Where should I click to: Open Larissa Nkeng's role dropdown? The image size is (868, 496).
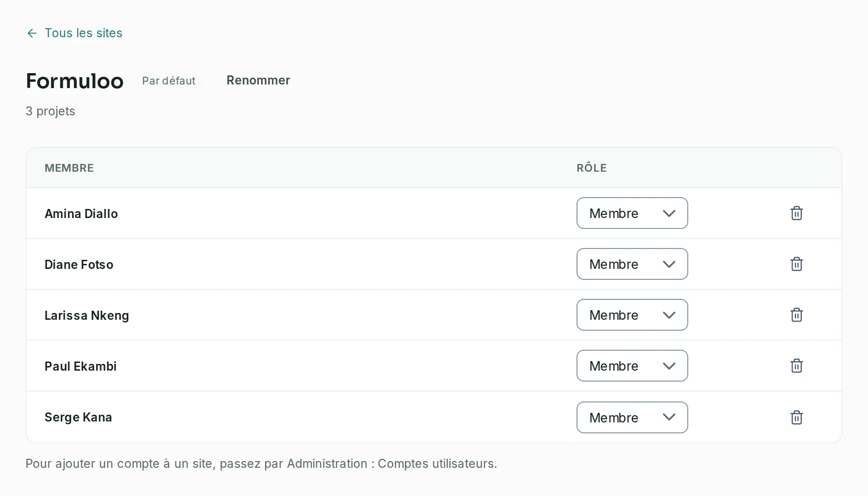pyautogui.click(x=632, y=315)
